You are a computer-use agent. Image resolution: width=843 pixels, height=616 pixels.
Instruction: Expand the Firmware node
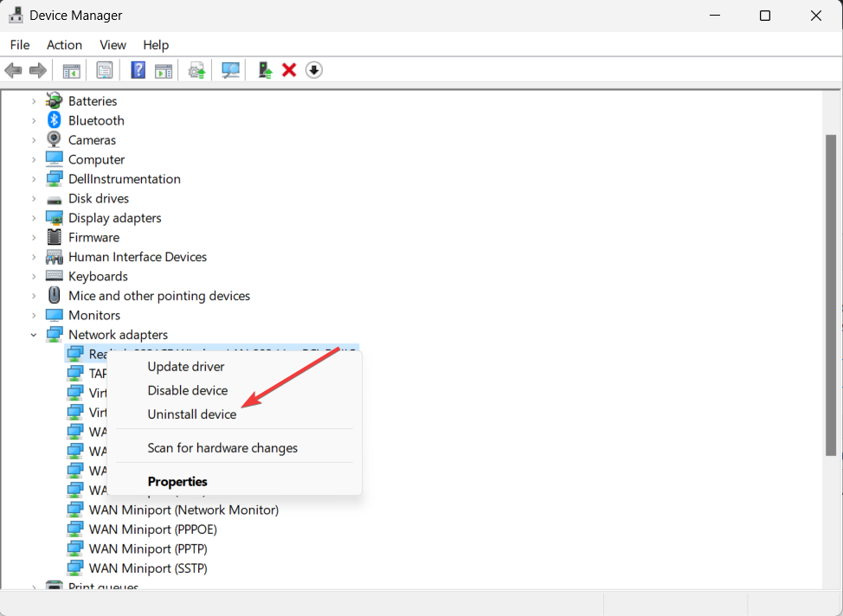pos(34,237)
